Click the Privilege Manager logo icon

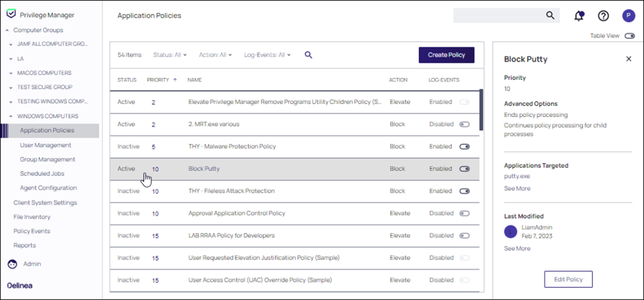[x=11, y=15]
